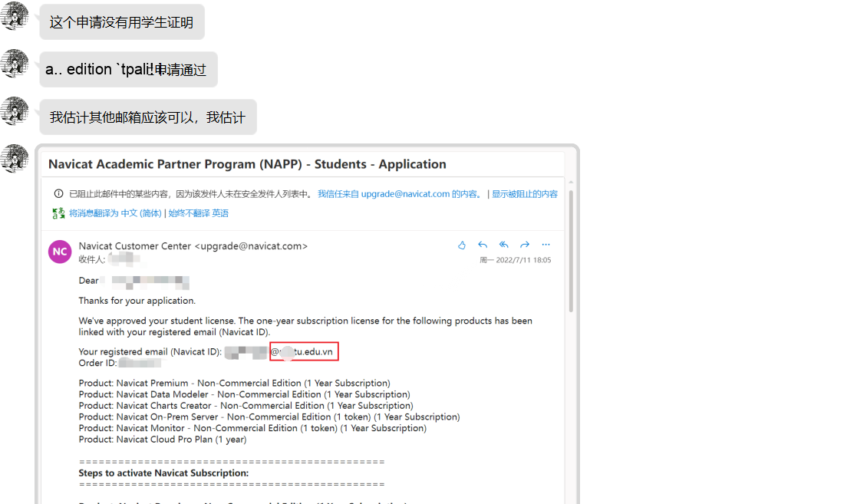
Task: Click the avatar beside the email screenshot message
Action: click(x=15, y=158)
